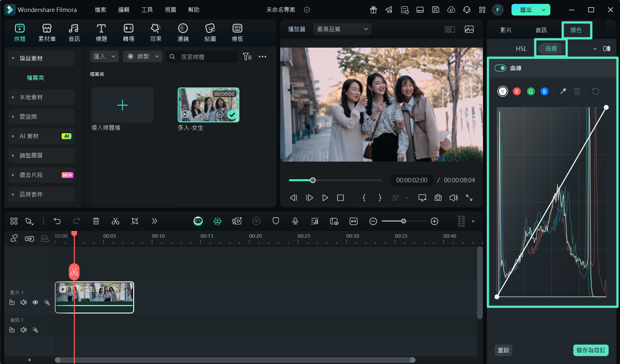Open the 檔案 menu

pyautogui.click(x=100, y=10)
